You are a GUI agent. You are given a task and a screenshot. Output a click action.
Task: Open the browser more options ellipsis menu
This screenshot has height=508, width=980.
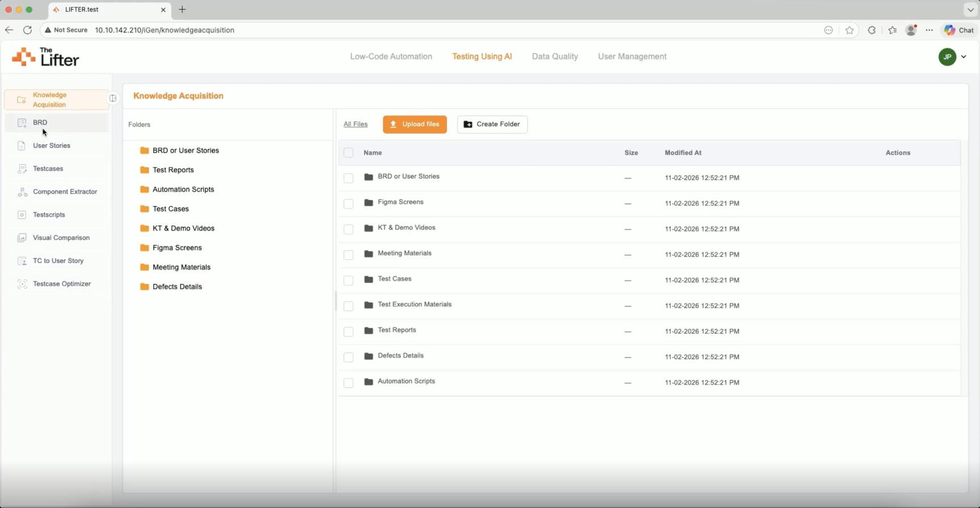tap(929, 30)
